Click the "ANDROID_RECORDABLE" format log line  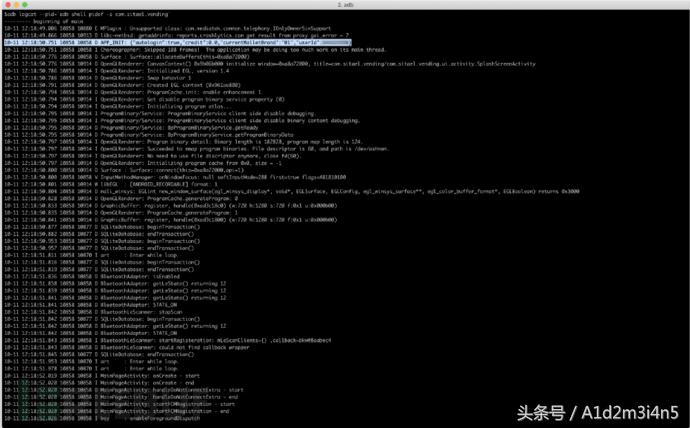(111, 184)
